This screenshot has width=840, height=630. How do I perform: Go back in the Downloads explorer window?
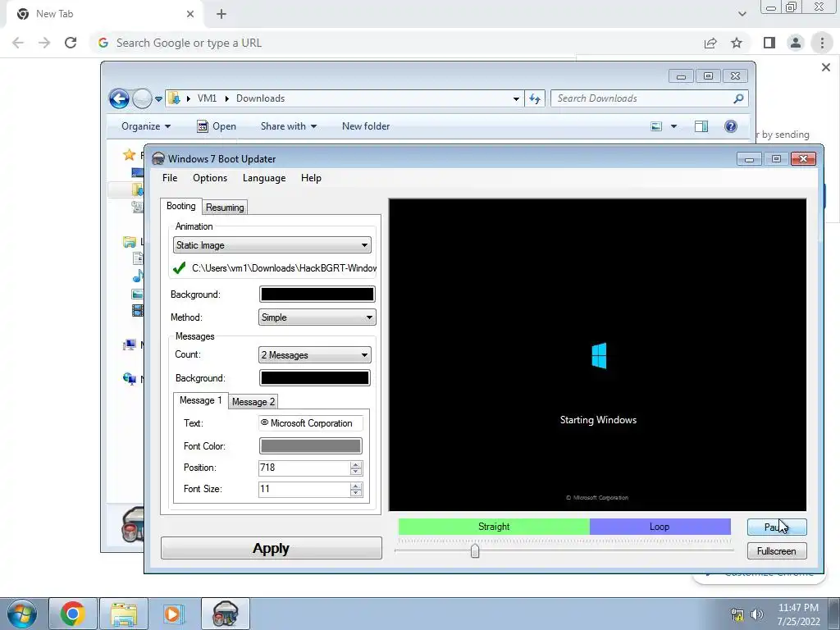[x=119, y=98]
